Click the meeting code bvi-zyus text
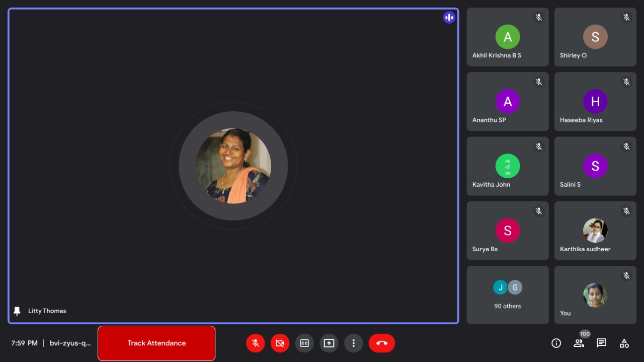 point(70,343)
